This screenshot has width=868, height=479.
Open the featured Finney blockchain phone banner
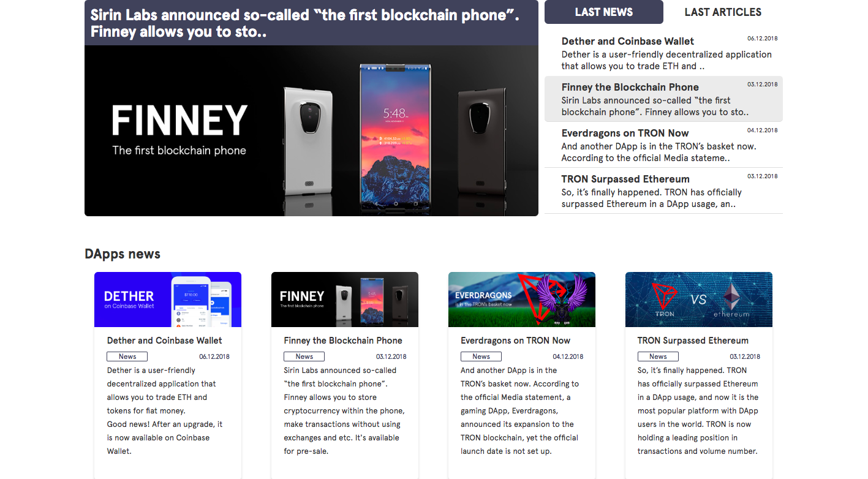[x=311, y=132]
